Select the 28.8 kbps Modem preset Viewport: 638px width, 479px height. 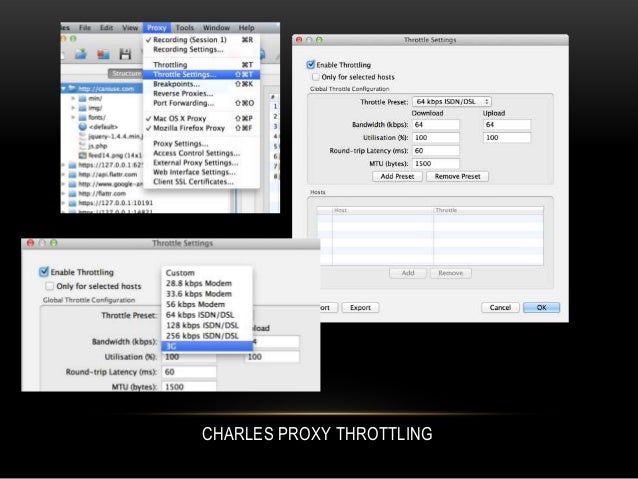coord(207,283)
